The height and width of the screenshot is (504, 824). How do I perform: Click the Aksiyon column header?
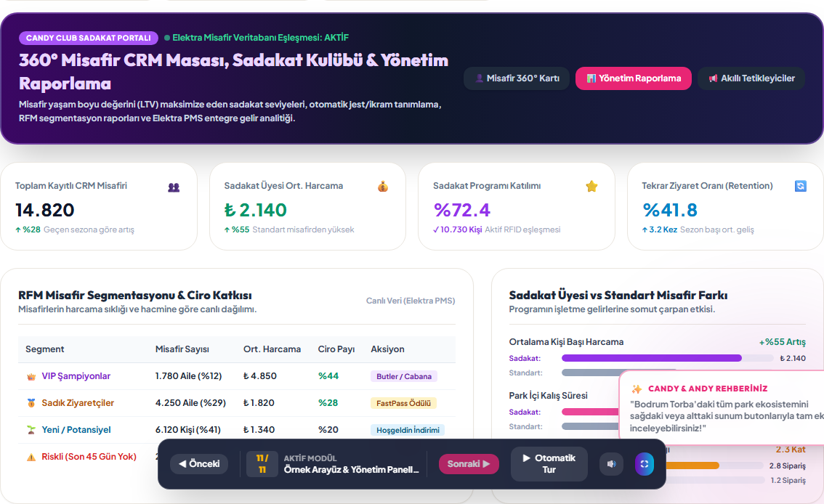point(387,349)
